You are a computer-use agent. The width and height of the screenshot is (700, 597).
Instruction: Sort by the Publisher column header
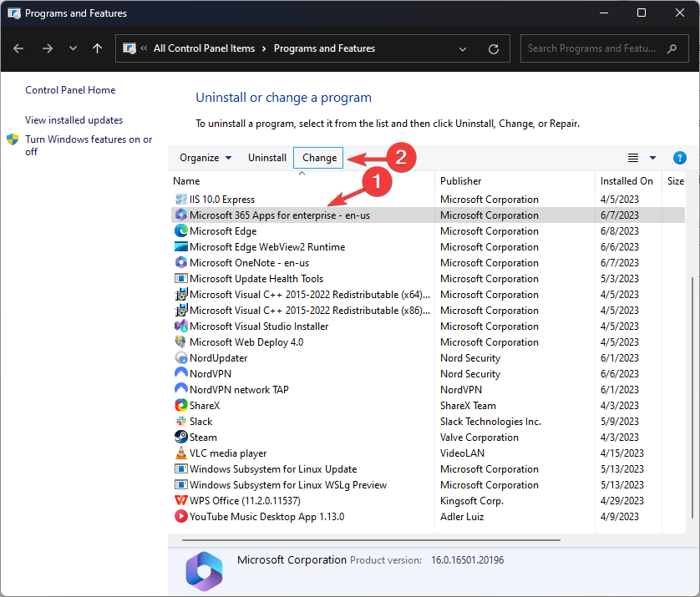[x=461, y=181]
